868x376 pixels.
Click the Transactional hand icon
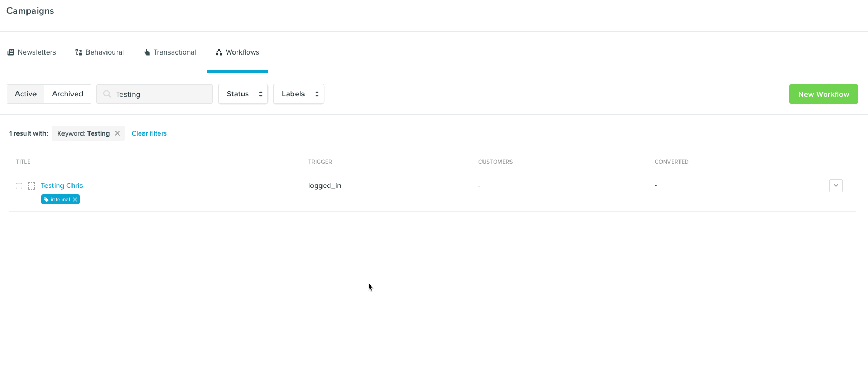pos(147,52)
